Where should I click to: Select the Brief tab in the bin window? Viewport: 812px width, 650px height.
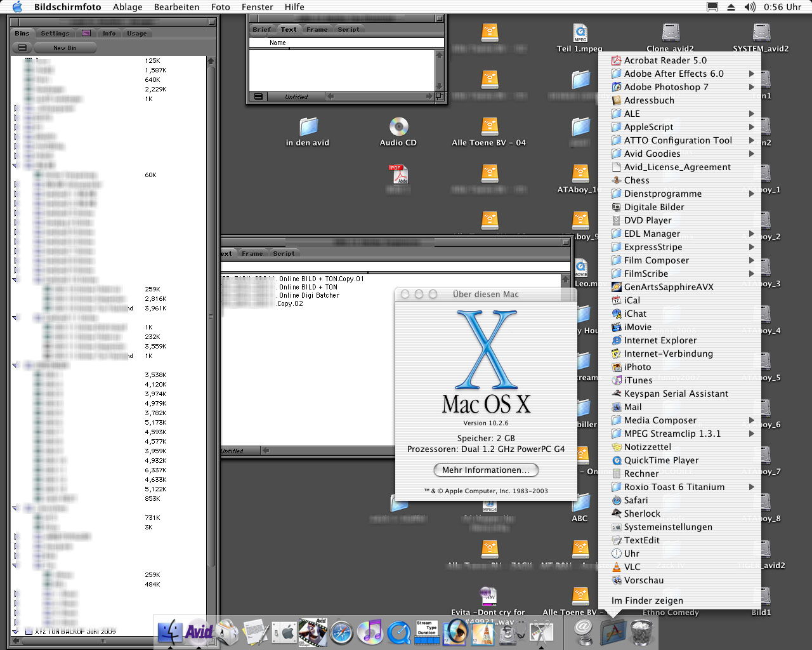click(x=261, y=29)
